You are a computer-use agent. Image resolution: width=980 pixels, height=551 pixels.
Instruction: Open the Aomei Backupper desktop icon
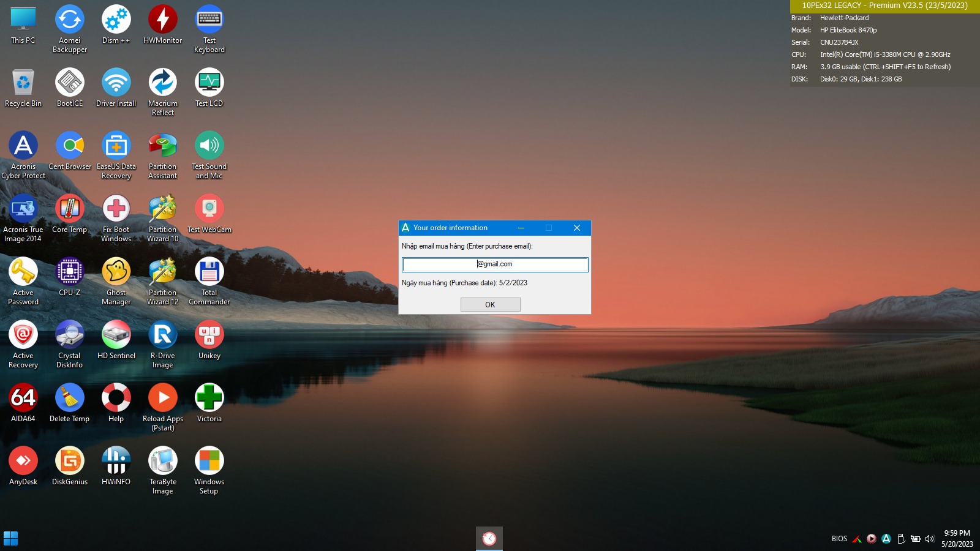click(70, 20)
